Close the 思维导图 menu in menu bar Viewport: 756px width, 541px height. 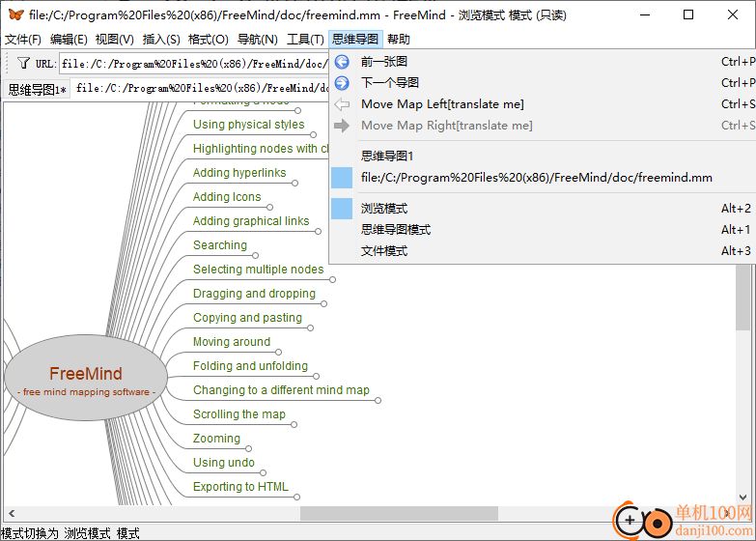click(356, 39)
